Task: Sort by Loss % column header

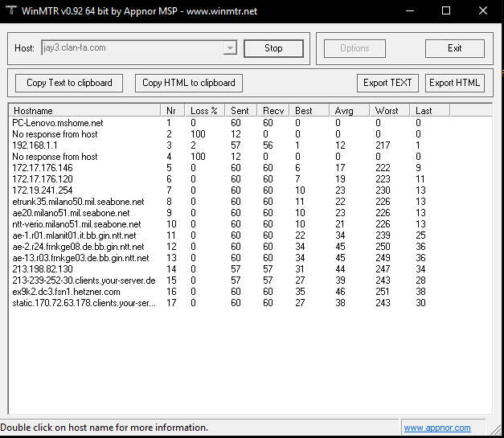Action: 205,111
